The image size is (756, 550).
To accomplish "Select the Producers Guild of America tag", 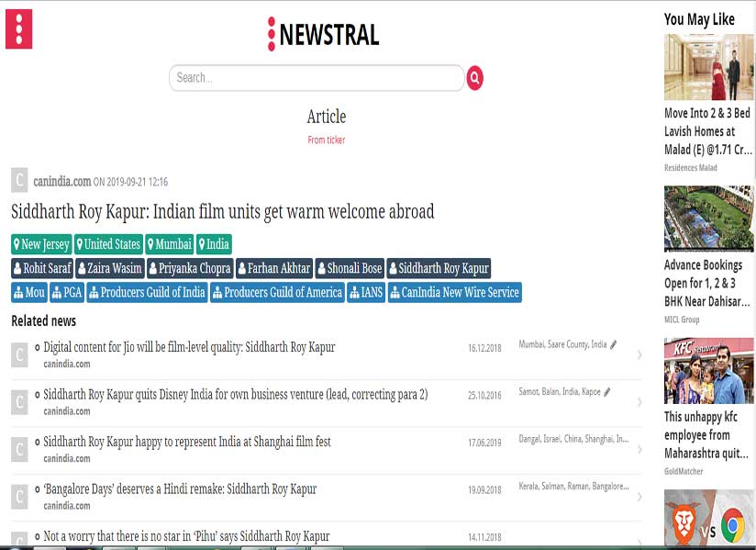I will [x=278, y=292].
